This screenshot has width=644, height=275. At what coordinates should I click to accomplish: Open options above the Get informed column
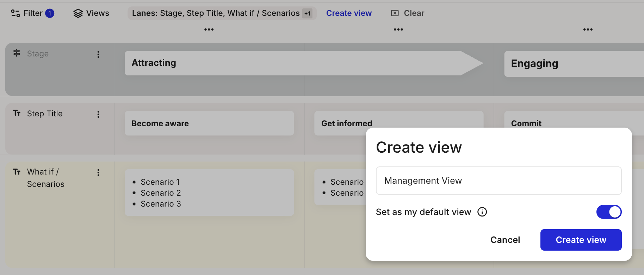[398, 30]
